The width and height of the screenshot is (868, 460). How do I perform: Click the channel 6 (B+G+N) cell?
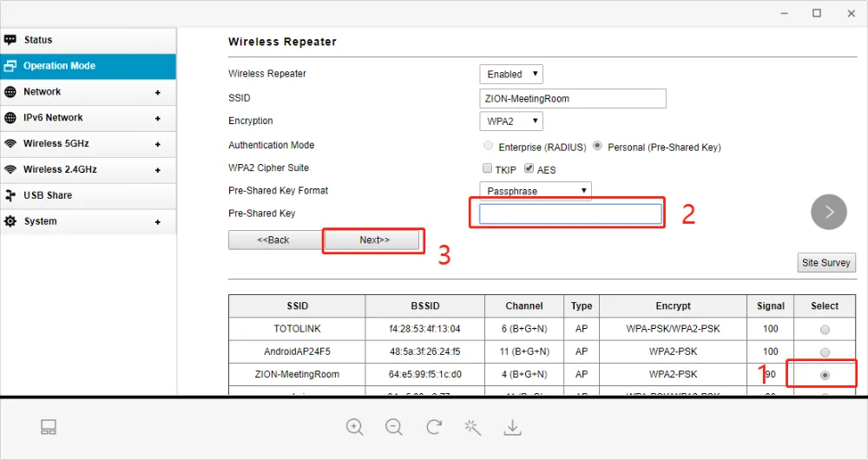[524, 329]
